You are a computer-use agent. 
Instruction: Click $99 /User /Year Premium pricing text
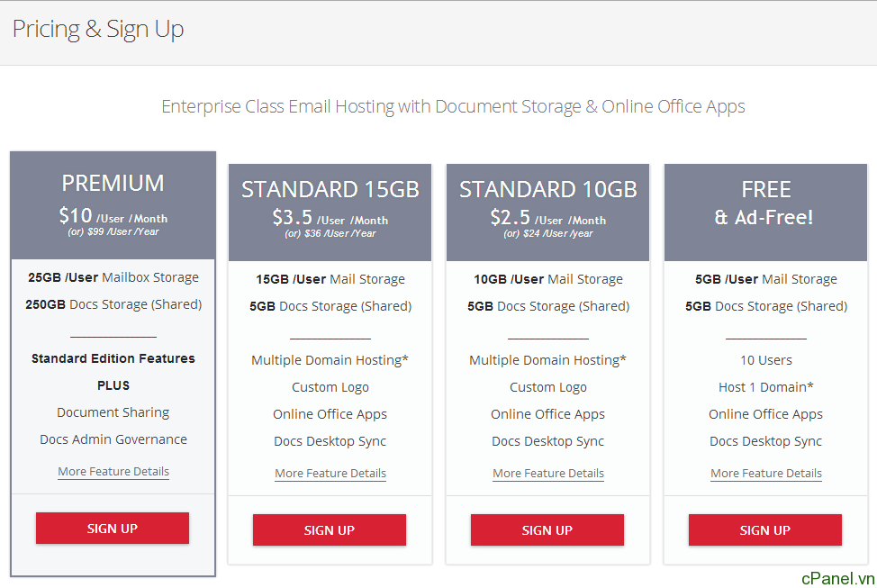tap(123, 231)
